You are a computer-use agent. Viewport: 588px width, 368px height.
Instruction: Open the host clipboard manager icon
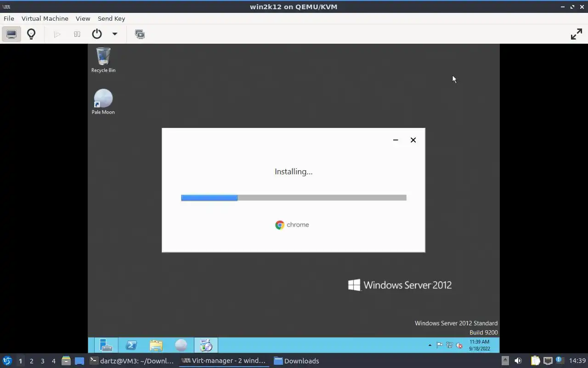tap(535, 361)
